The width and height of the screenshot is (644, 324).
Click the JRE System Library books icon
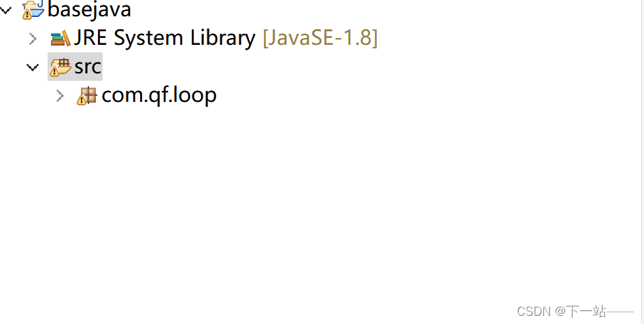tap(61, 39)
